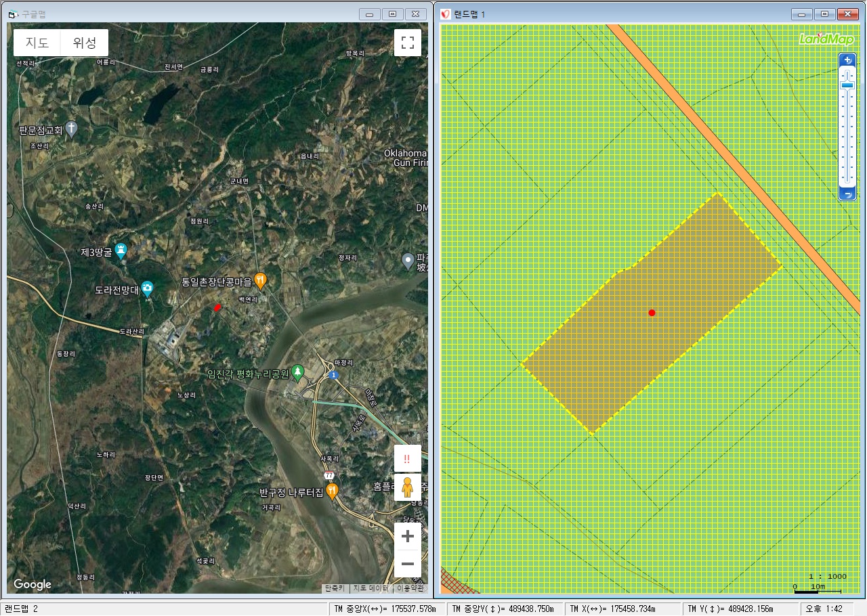
Task: Zoom out with LandMap slider minus button
Action: tap(847, 195)
